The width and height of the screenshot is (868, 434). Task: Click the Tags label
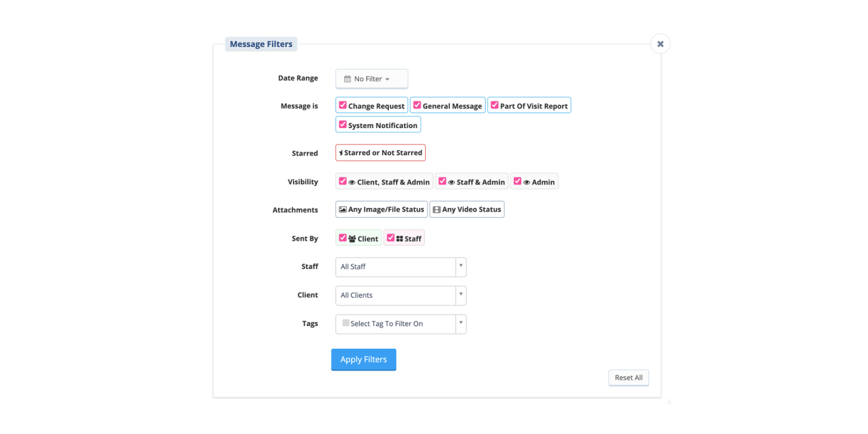(x=310, y=323)
